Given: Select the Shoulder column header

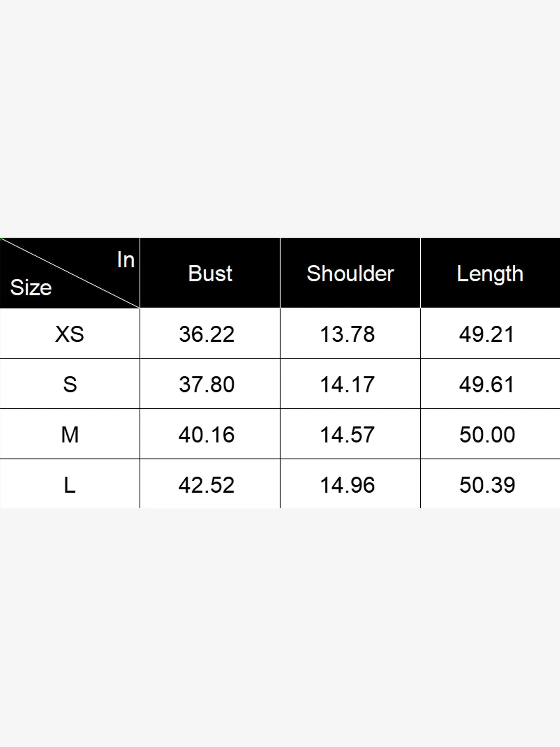Looking at the screenshot, I should click(350, 273).
